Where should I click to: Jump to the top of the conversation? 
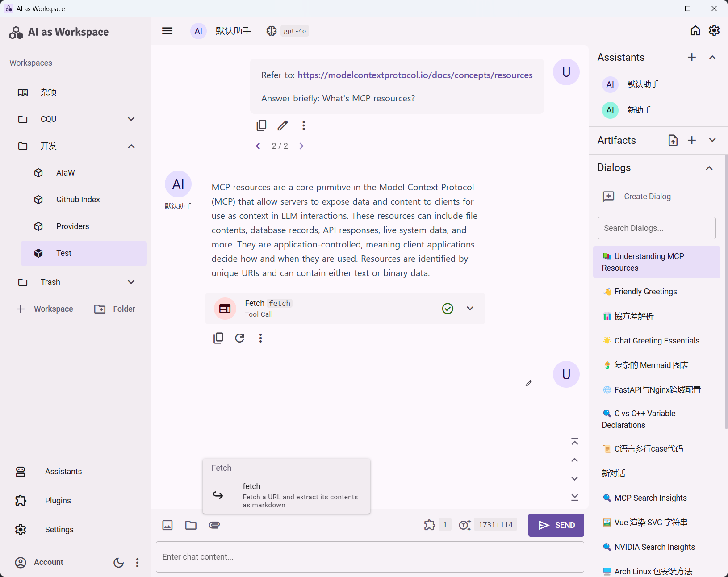point(575,442)
